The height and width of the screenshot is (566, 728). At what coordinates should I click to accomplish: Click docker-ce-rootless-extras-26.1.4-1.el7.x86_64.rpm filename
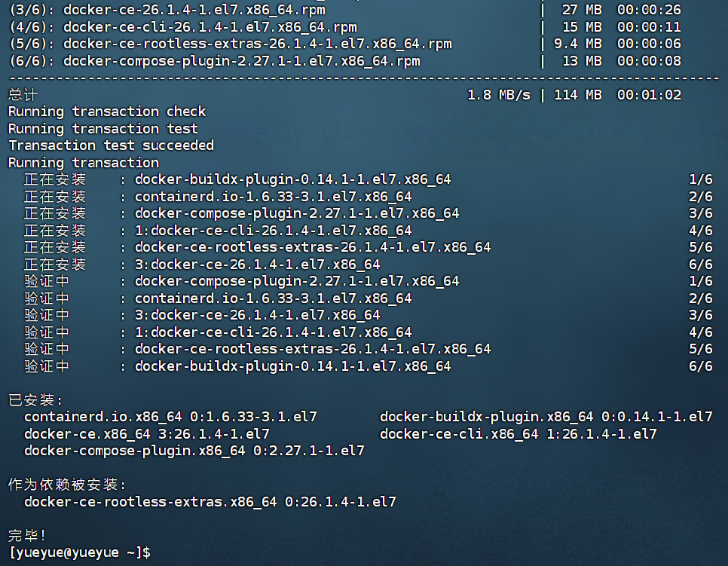(258, 44)
